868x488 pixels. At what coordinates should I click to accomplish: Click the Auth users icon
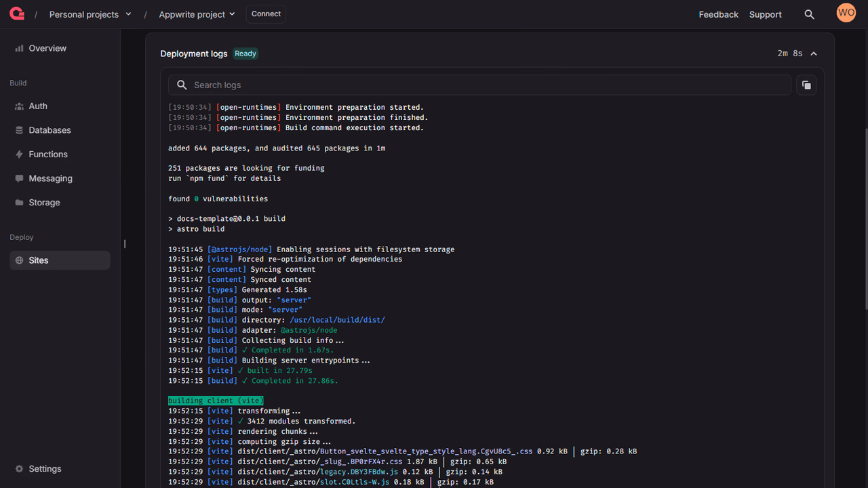tap(19, 106)
